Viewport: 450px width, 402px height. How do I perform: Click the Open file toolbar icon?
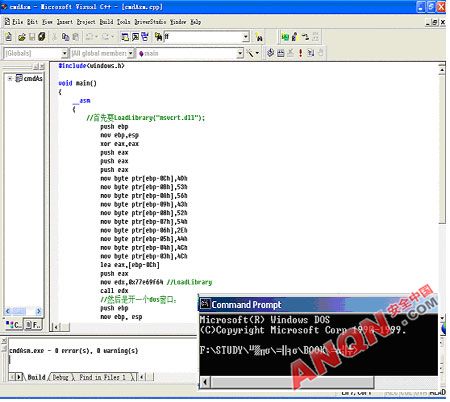click(22, 37)
